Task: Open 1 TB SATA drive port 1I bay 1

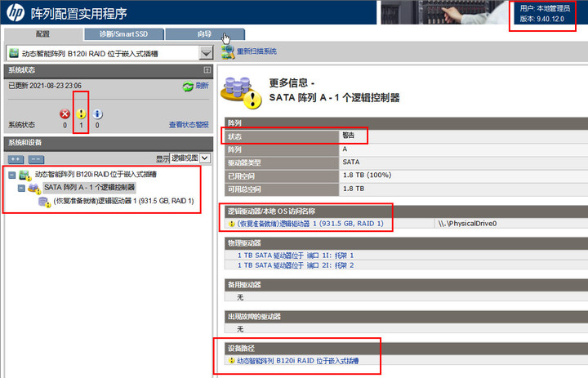Action: (296, 256)
